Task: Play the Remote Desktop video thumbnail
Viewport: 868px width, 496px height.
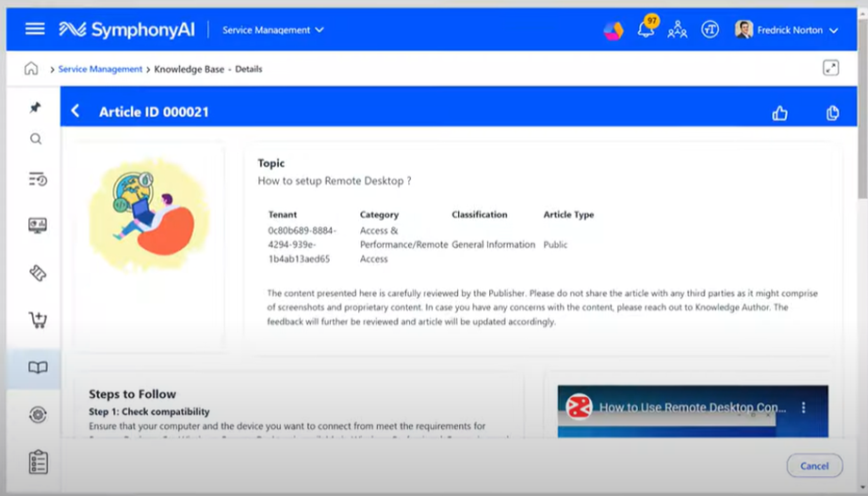Action: (692, 413)
